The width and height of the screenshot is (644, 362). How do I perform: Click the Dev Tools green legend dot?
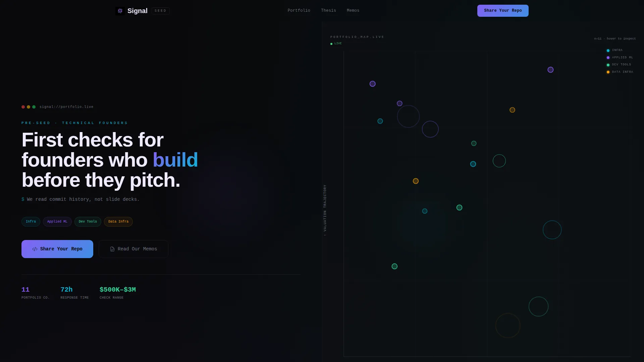point(608,65)
